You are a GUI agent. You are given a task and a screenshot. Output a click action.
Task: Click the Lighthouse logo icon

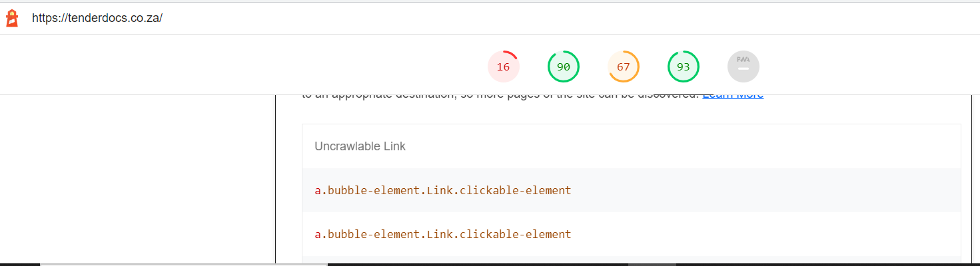click(12, 18)
